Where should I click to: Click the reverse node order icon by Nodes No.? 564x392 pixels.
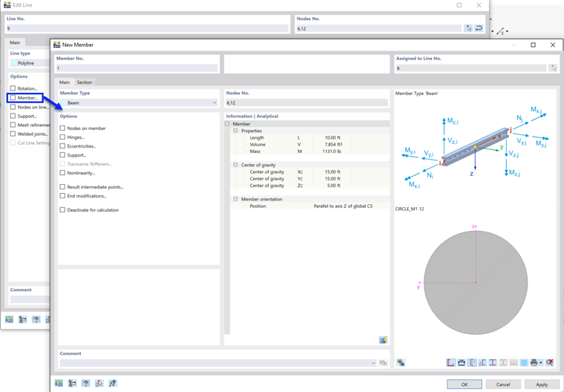479,28
